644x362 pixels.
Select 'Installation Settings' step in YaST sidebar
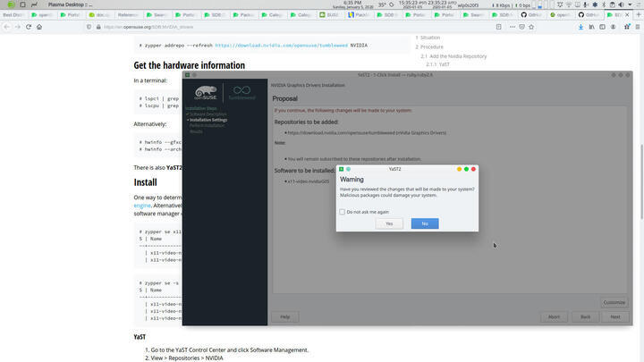pos(208,120)
